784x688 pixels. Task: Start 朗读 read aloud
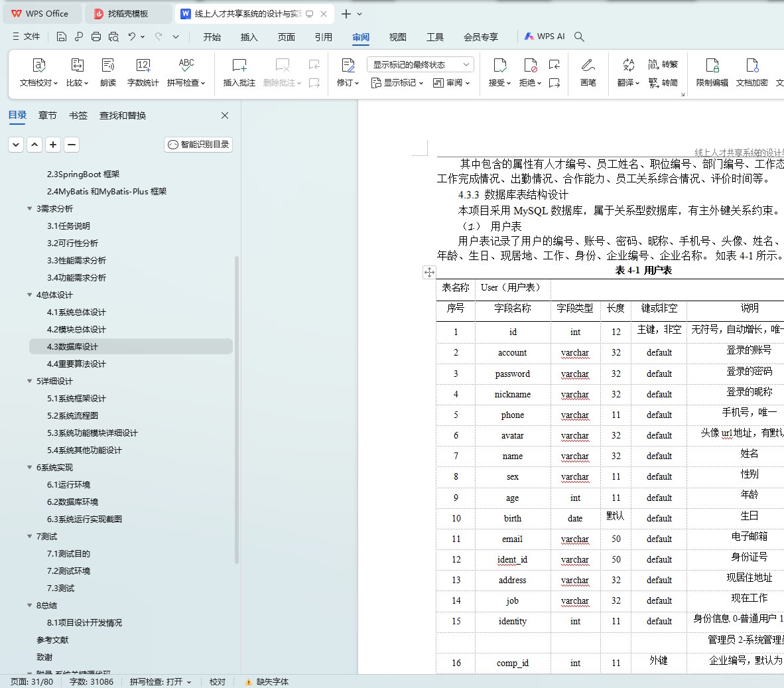click(x=108, y=72)
